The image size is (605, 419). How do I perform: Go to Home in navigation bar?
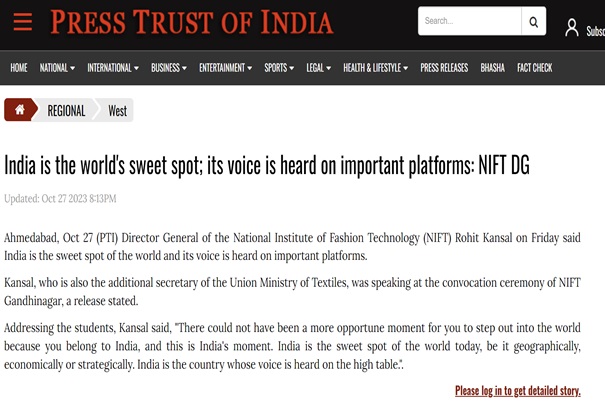19,68
